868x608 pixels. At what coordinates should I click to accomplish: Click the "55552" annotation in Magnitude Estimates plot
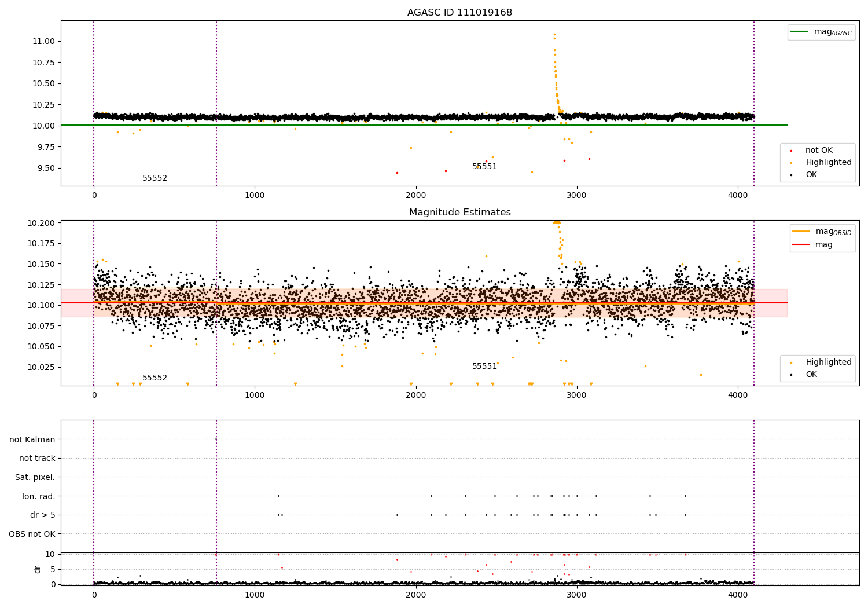(x=155, y=378)
